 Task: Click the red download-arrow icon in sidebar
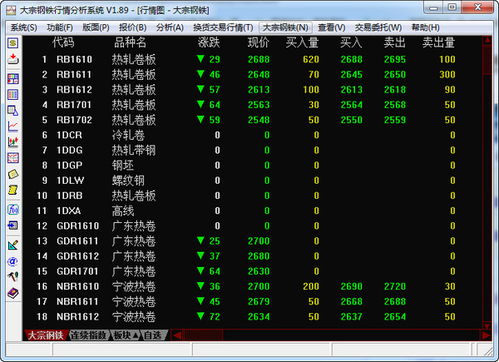13,59
